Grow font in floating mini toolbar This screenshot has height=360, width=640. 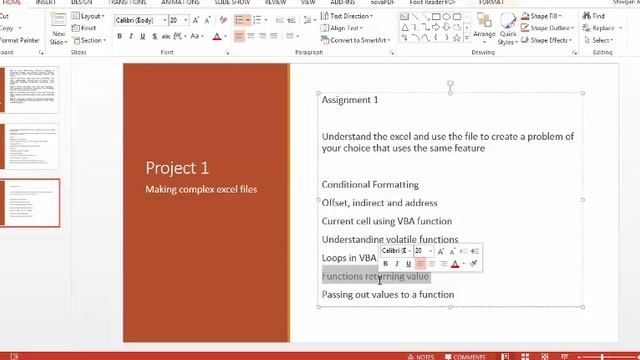tap(440, 251)
